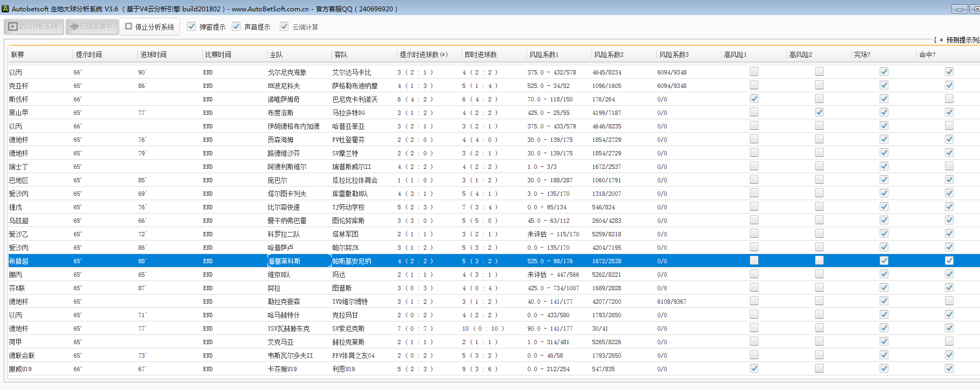
Task: Disable the 弹窗提示 popup alert checkbox
Action: pyautogui.click(x=191, y=26)
